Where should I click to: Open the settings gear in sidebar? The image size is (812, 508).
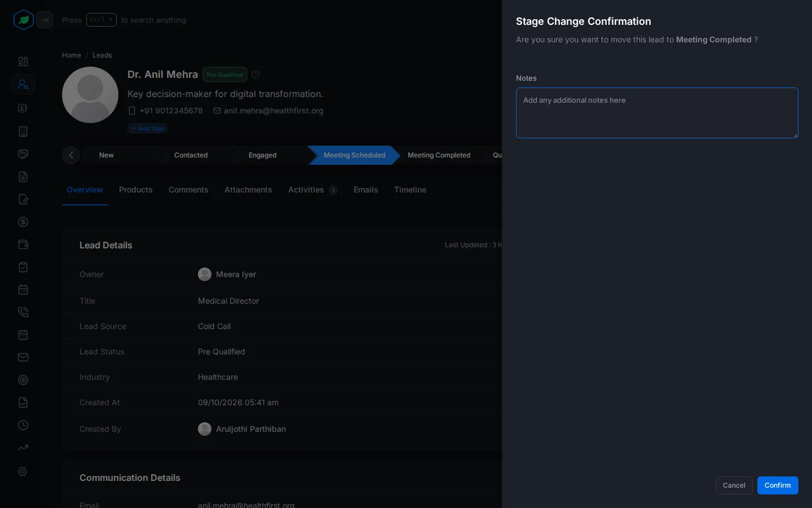click(x=23, y=471)
